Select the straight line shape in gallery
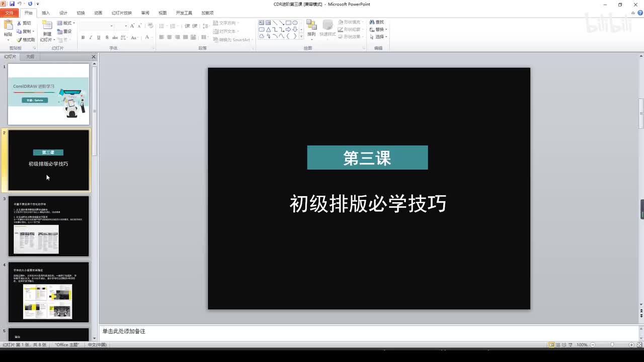Image resolution: width=644 pixels, height=362 pixels. click(275, 23)
